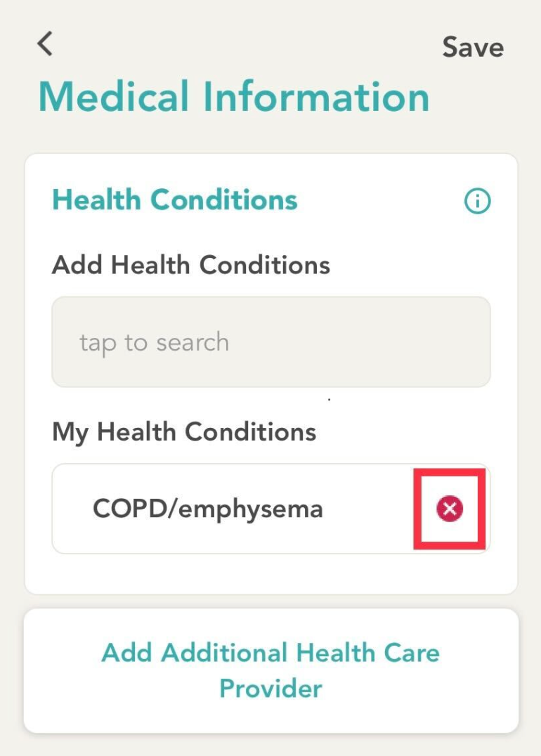Tap the health conditions search field
Screen dimensions: 541x756
click(x=270, y=342)
